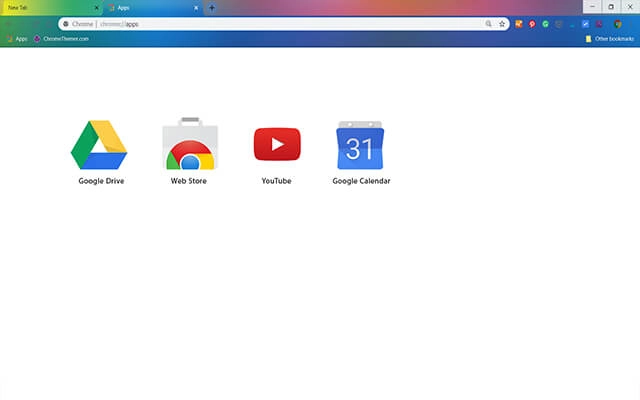Image resolution: width=640 pixels, height=400 pixels.
Task: Open the Google Calendar app
Action: pos(360,145)
